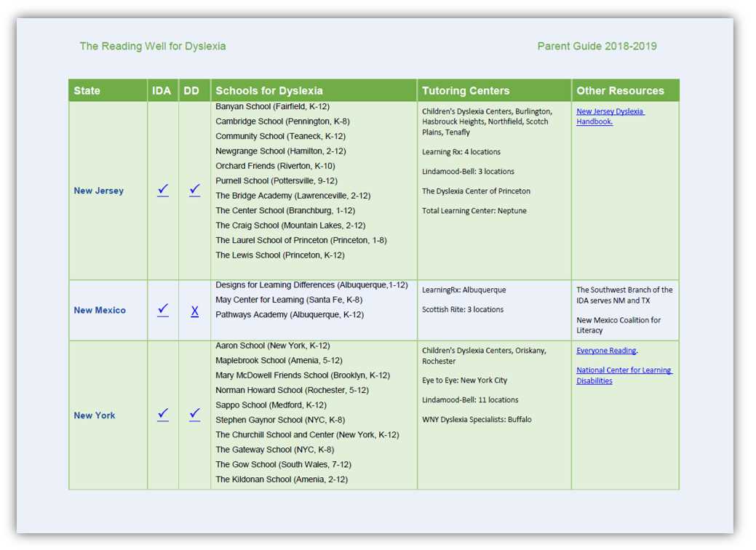Select Scottish Rite: 3 locations text
This screenshot has width=756, height=550.
click(x=462, y=309)
